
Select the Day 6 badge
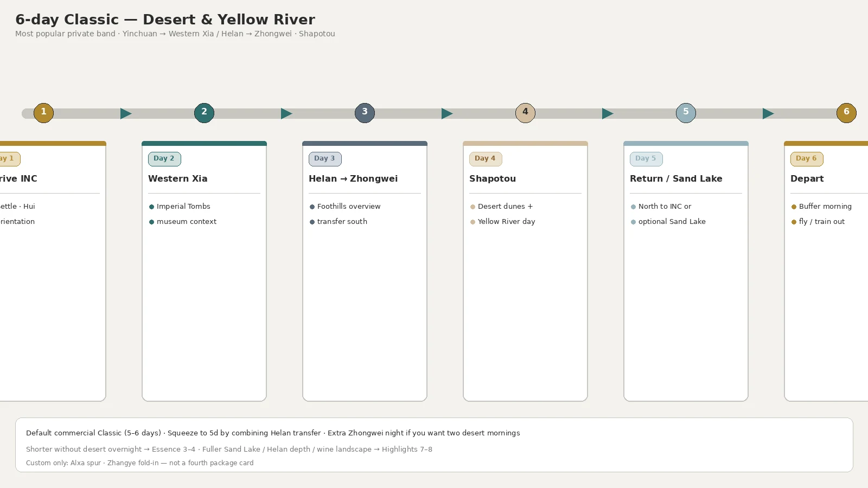coord(807,159)
